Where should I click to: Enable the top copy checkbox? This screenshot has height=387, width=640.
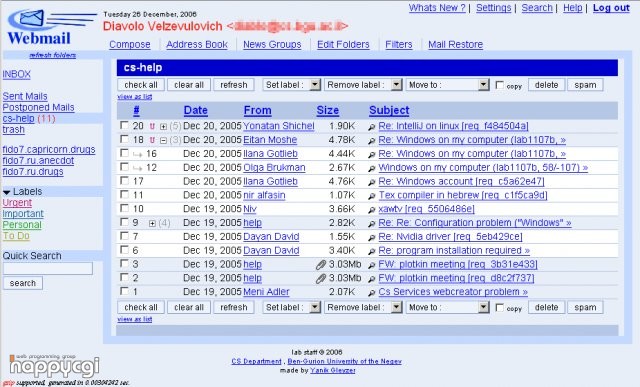click(x=499, y=85)
